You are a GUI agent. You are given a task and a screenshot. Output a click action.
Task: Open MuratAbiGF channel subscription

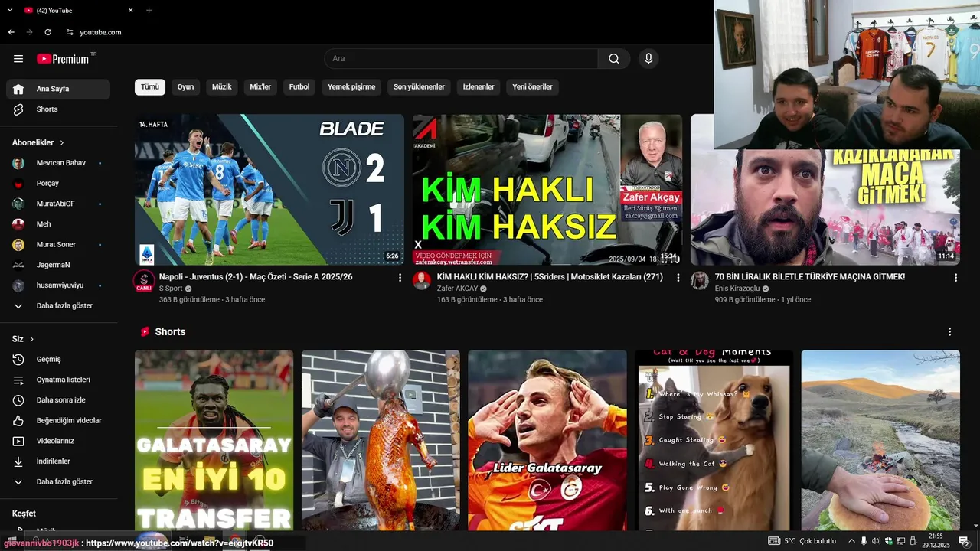pos(58,204)
